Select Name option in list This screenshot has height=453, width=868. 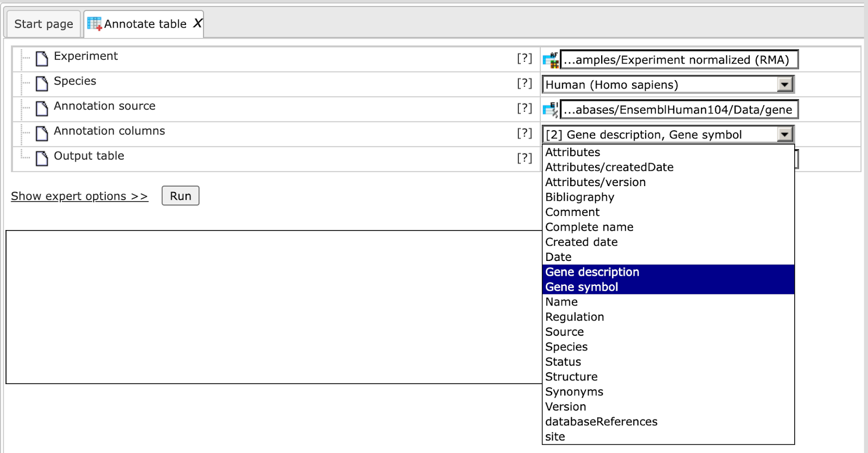(668, 302)
